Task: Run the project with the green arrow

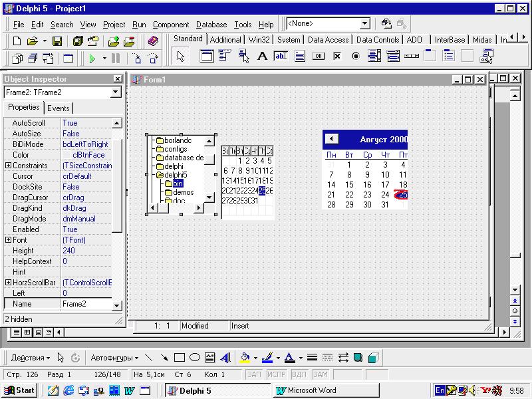Action: pos(92,59)
